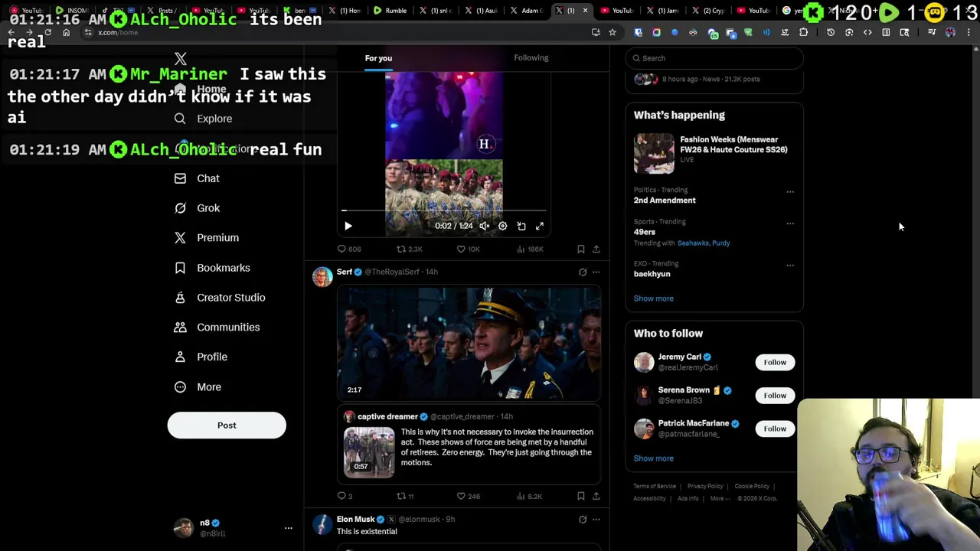Image resolution: width=980 pixels, height=551 pixels.
Task: Bookmark Serf's post
Action: 581,496
